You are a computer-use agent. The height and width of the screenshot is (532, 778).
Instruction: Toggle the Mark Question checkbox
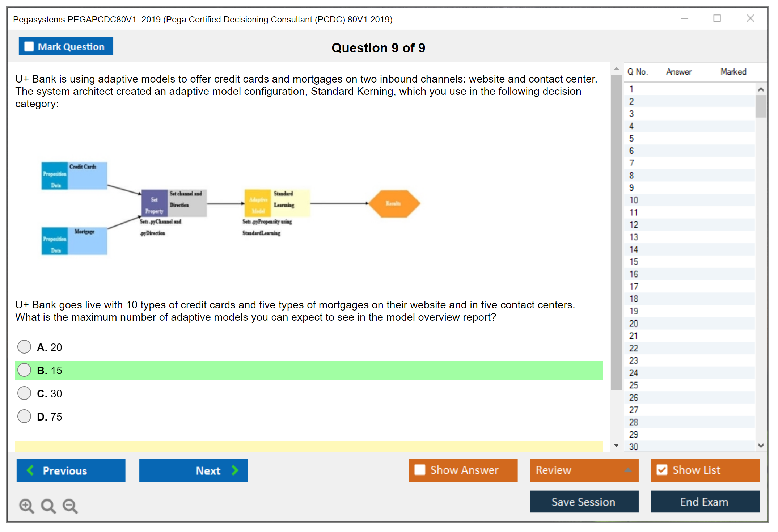(29, 47)
